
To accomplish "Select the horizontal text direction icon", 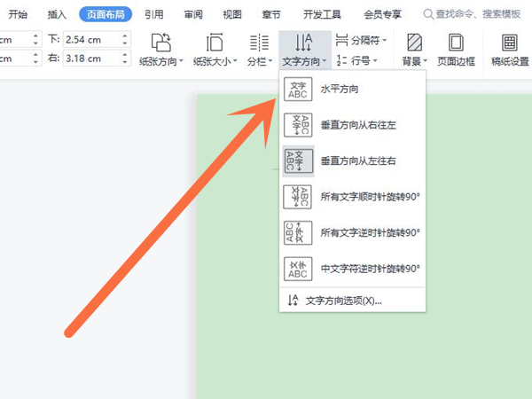I will (298, 90).
